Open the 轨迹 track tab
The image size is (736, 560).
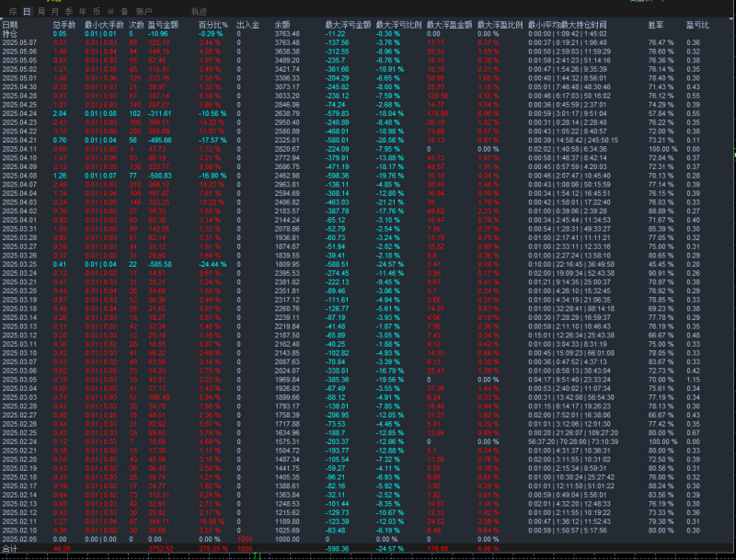tap(198, 11)
